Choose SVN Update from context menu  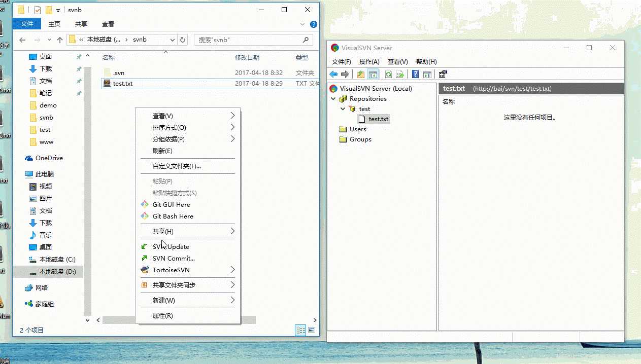point(188,247)
